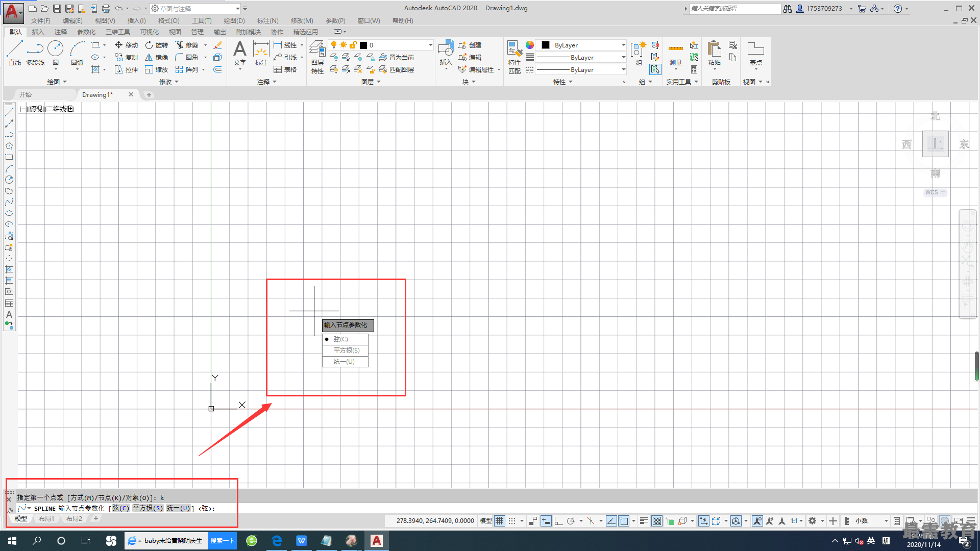
Task: Toggle ortho mode in status bar
Action: pos(558,521)
